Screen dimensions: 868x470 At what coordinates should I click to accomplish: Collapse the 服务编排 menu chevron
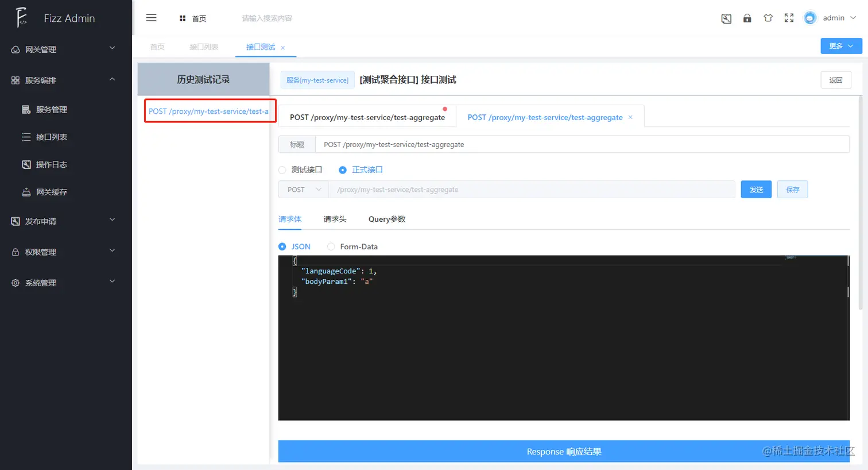113,79
